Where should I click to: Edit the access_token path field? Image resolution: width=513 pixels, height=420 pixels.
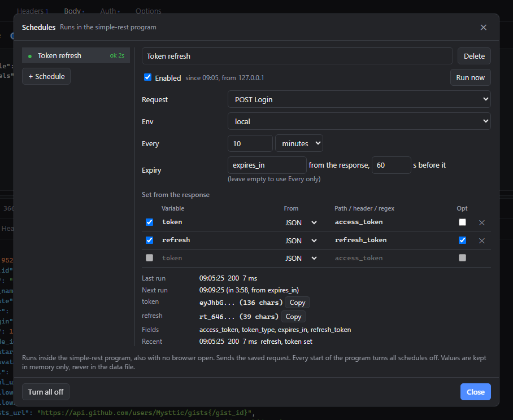click(x=393, y=222)
